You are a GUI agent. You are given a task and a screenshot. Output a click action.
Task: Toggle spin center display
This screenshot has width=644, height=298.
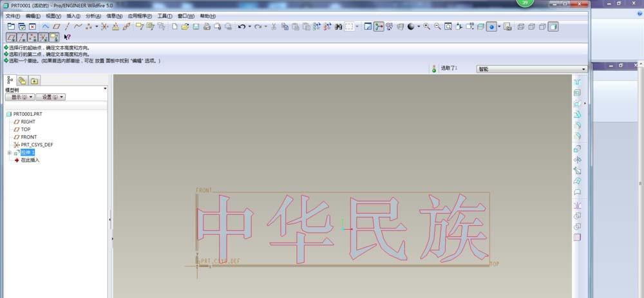coord(379,26)
